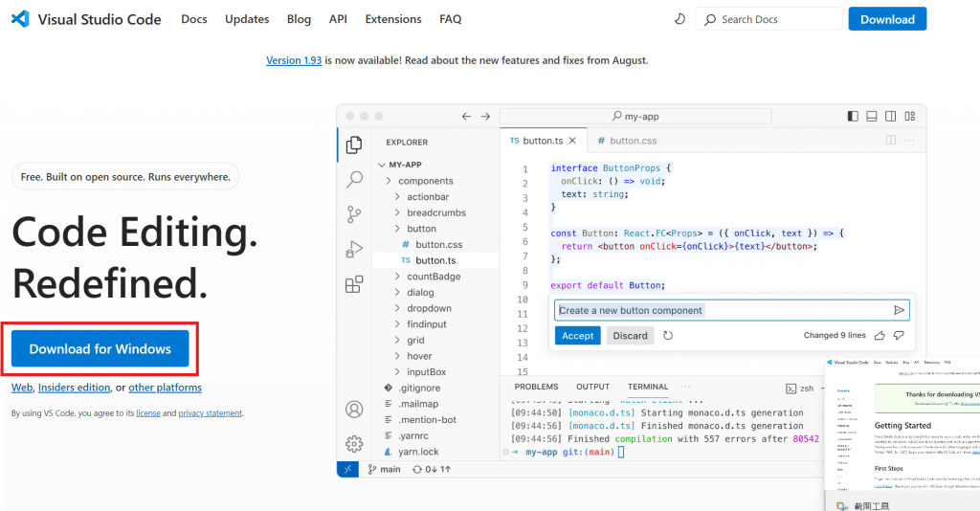Click the split editor icon

(891, 140)
